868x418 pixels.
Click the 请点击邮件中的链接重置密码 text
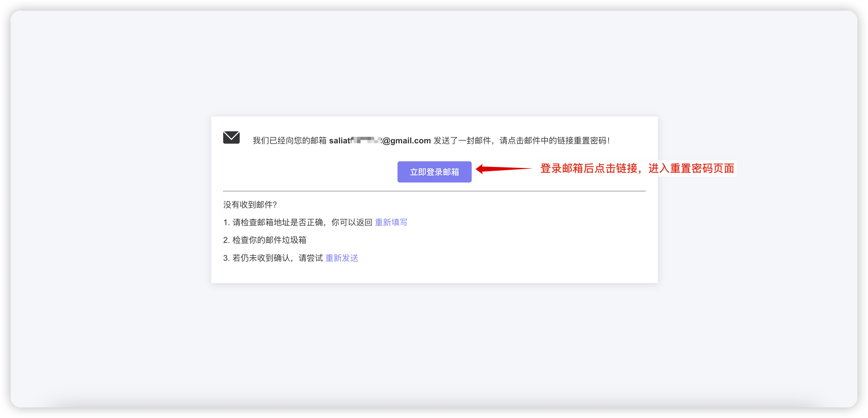[x=554, y=140]
